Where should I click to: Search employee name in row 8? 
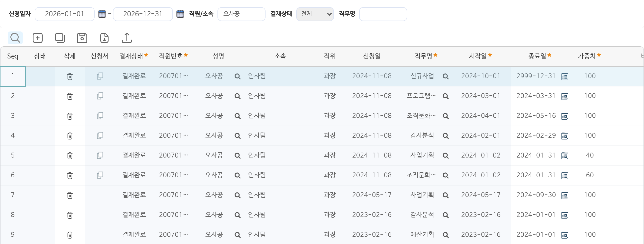coord(238,215)
